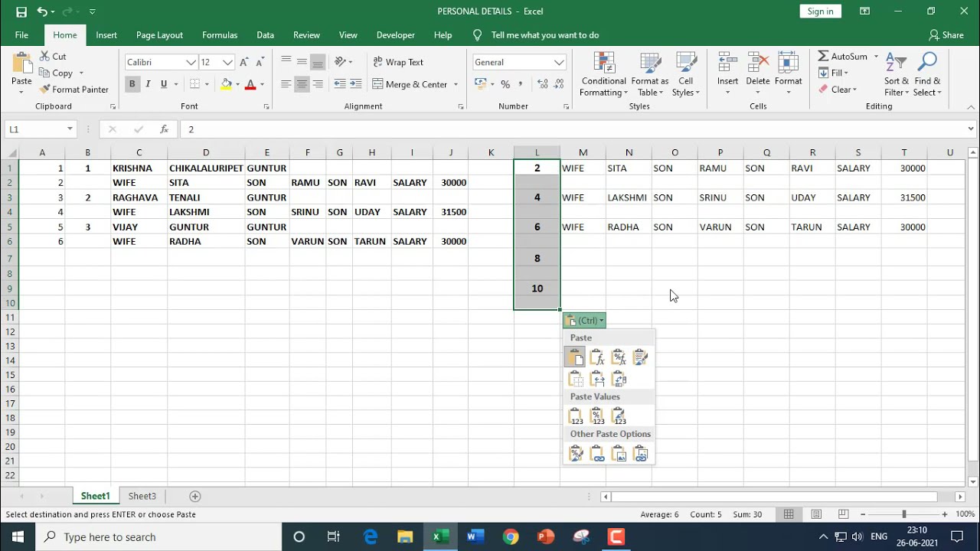Save the workbook from Quick Access toolbar
Viewport: 980px width, 551px height.
pos(21,11)
